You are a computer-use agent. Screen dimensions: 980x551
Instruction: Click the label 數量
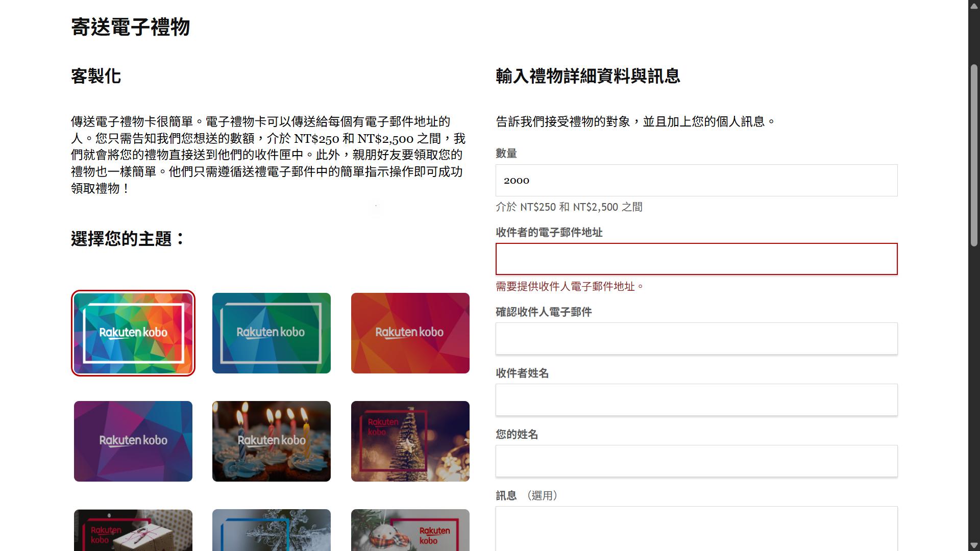(x=506, y=154)
